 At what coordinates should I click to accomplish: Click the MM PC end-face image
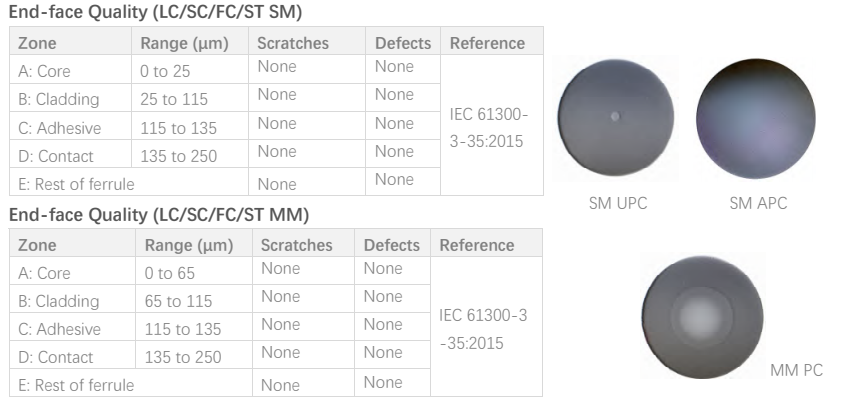[702, 317]
